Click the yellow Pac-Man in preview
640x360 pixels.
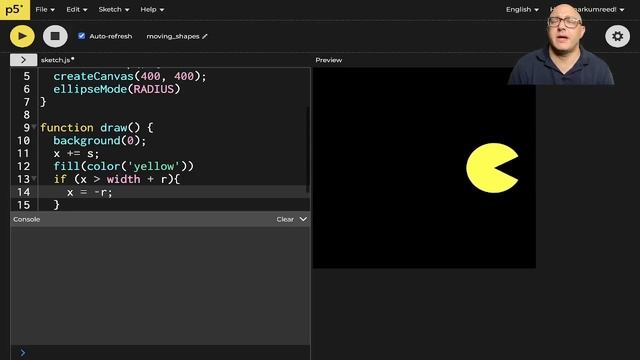(492, 168)
